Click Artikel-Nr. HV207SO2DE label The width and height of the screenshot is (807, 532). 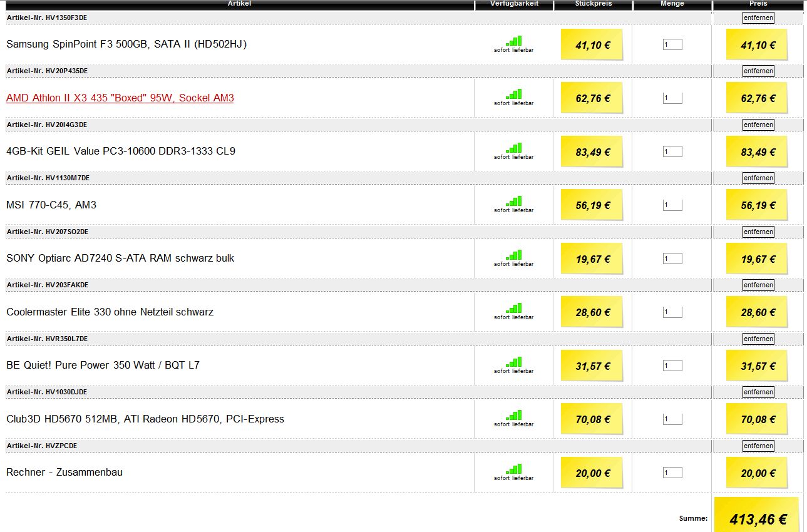(x=48, y=232)
